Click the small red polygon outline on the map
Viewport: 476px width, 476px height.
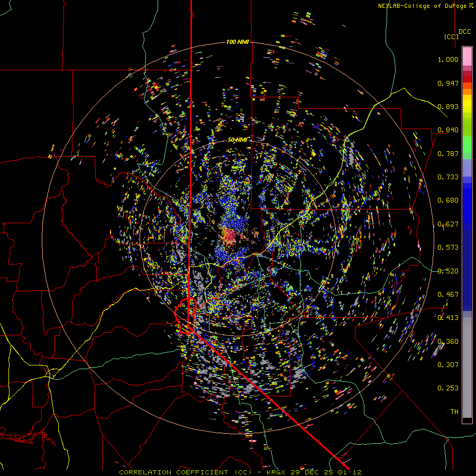pyautogui.click(x=186, y=316)
